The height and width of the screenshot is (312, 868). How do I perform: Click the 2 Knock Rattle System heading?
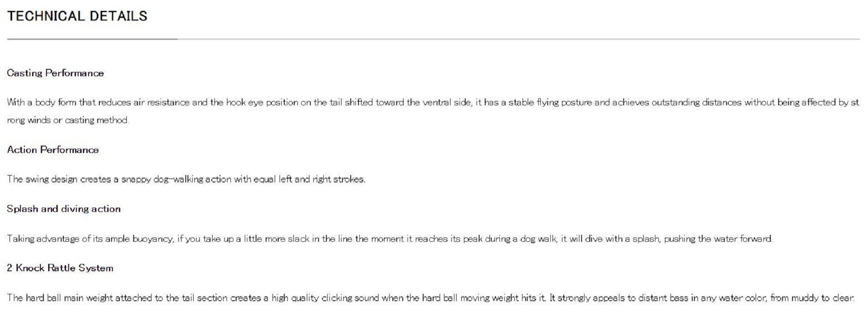60,268
